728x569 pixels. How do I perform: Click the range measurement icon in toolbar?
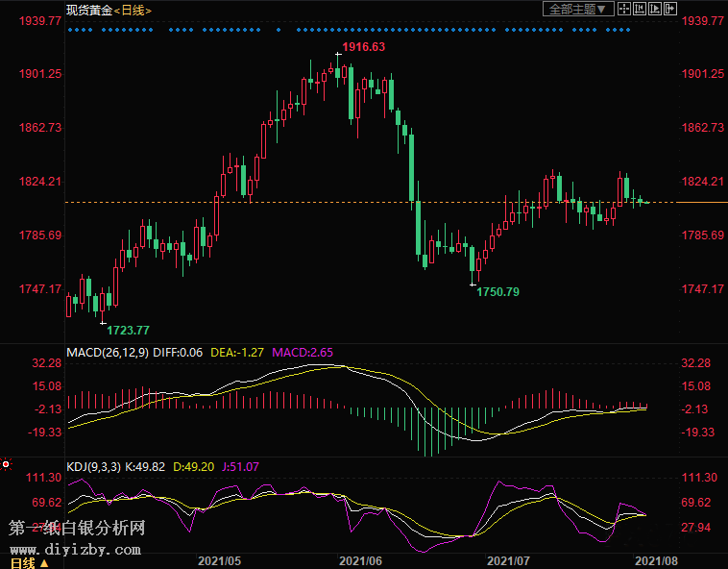click(641, 9)
